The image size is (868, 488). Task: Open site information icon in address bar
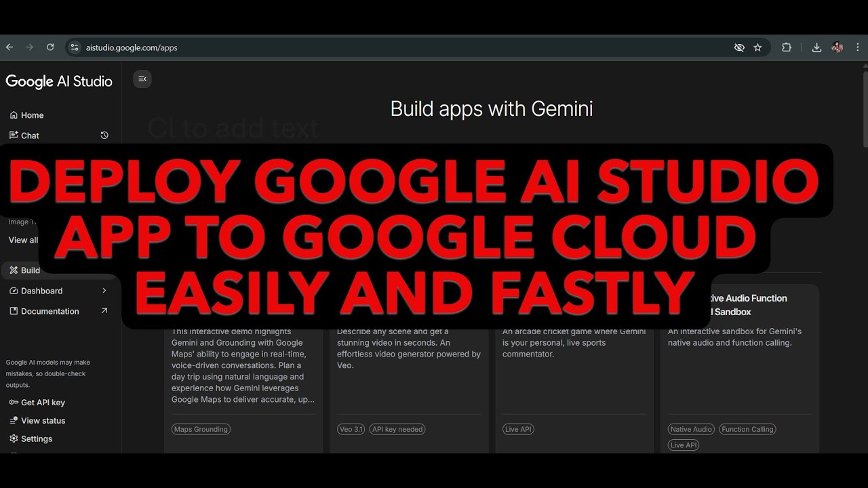click(x=75, y=47)
